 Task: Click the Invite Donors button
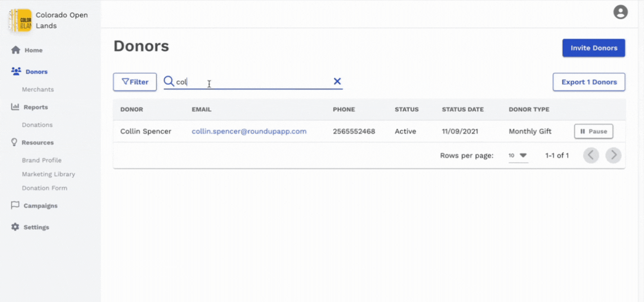(593, 48)
